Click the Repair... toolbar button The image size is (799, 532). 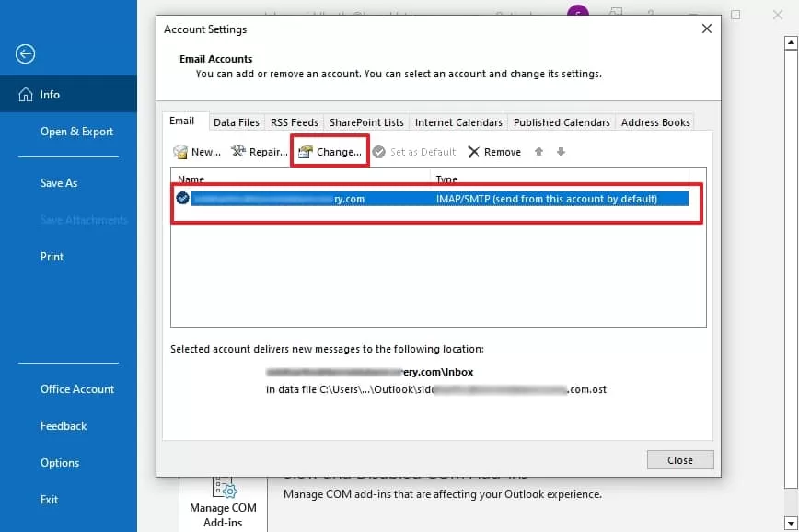260,152
